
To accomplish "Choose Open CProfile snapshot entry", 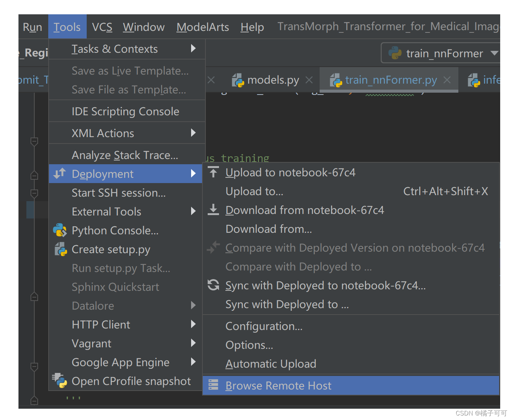I will pos(126,381).
